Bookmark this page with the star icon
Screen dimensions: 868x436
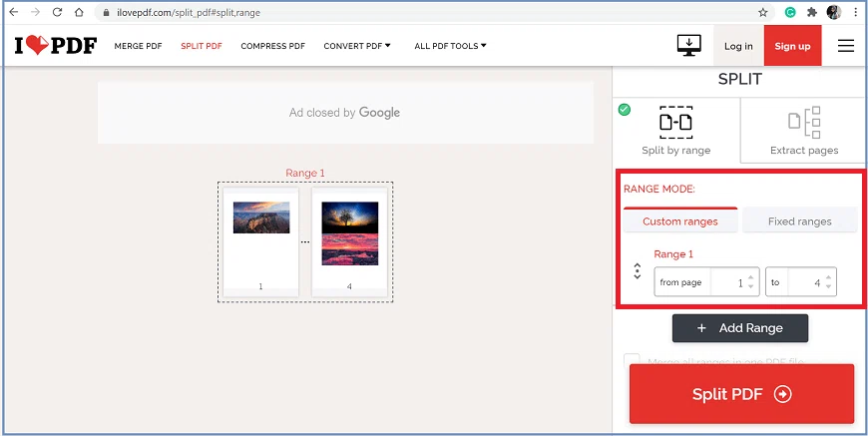coord(763,12)
